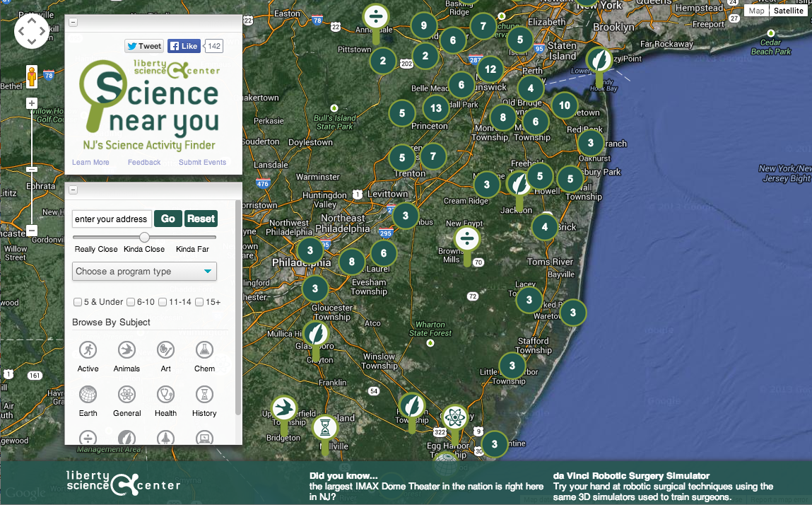Select the Active subject icon
The image size is (812, 505).
88,349
